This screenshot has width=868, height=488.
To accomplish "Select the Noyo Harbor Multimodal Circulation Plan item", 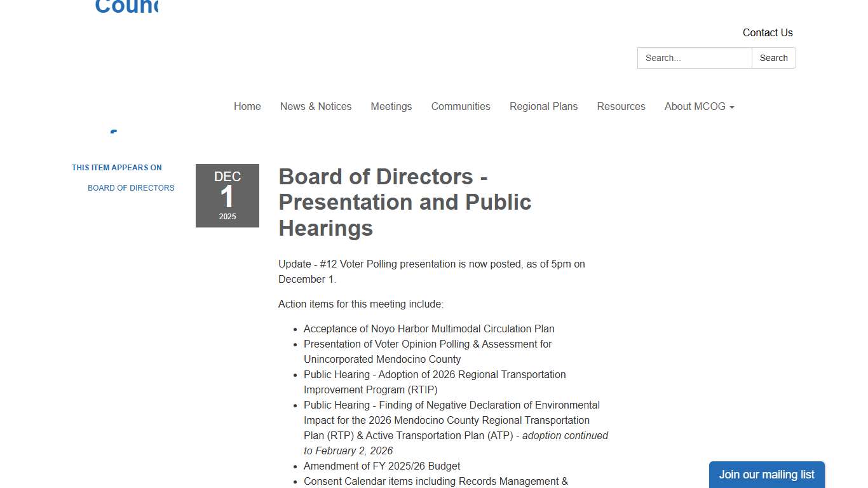I will [429, 329].
